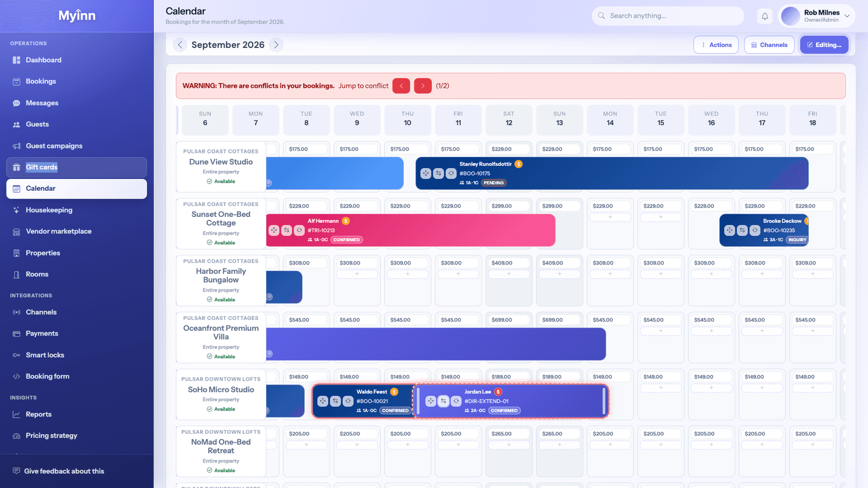
Task: Open the notifications bell
Action: (x=765, y=16)
